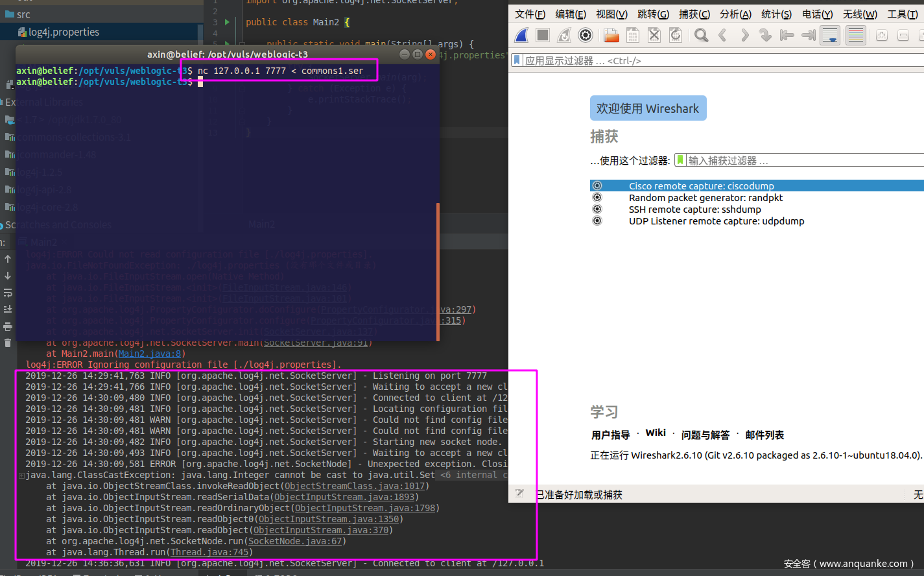924x576 pixels.
Task: Select SSH remote capture: sshdump interface
Action: coord(694,209)
